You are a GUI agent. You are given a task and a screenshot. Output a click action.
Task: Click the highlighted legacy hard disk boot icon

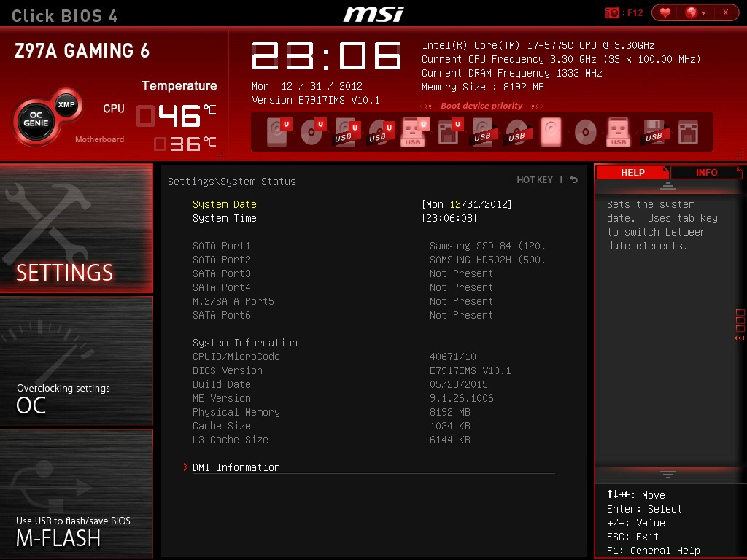(x=551, y=132)
